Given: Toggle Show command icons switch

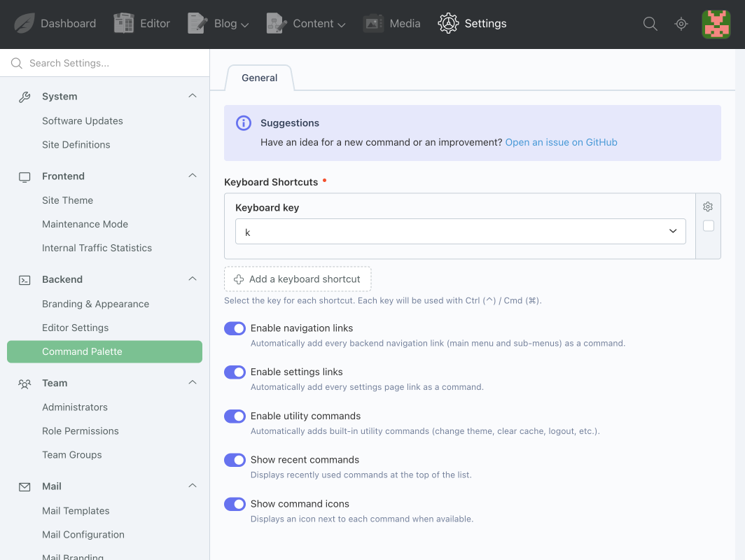Looking at the screenshot, I should 235,504.
